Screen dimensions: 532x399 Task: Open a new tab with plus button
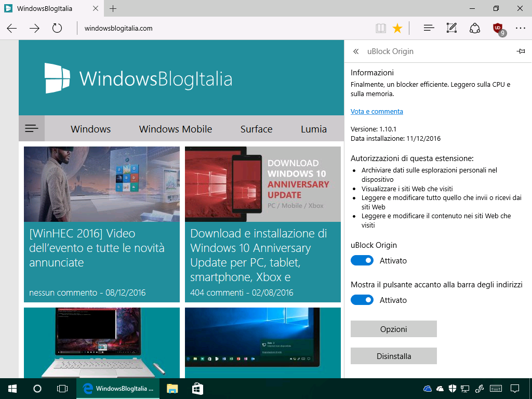[x=113, y=8]
